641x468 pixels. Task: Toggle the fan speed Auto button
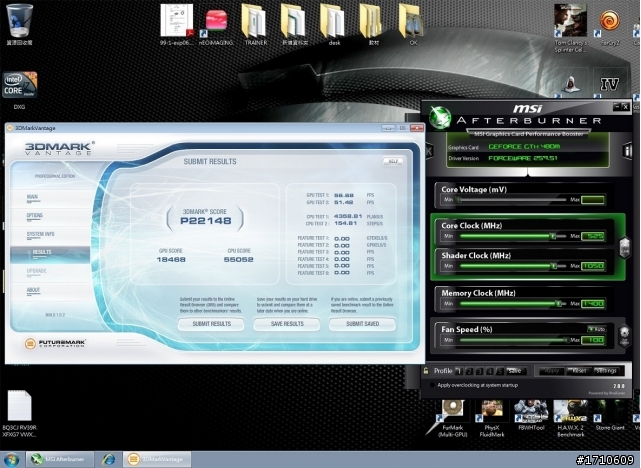point(597,329)
